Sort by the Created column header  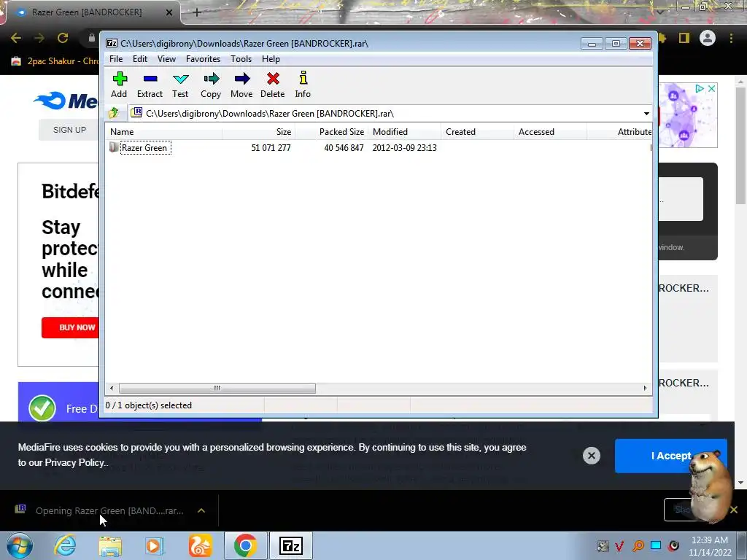point(478,132)
